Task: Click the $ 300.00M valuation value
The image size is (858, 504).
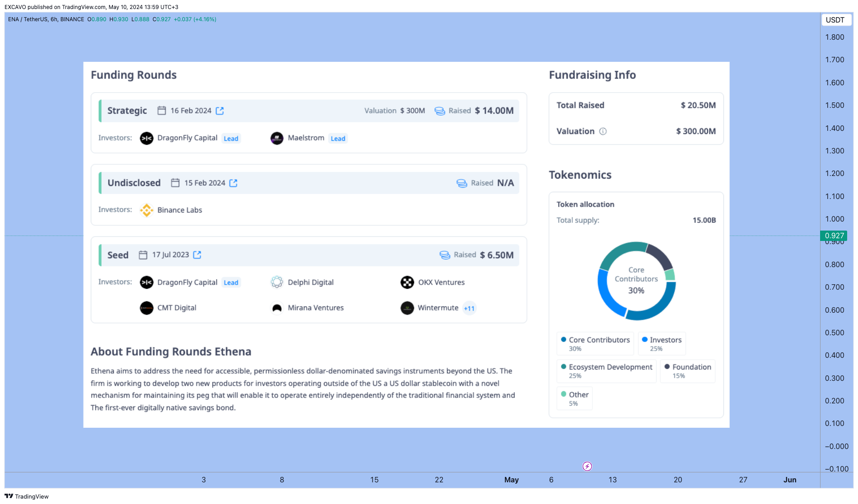Action: pos(696,131)
